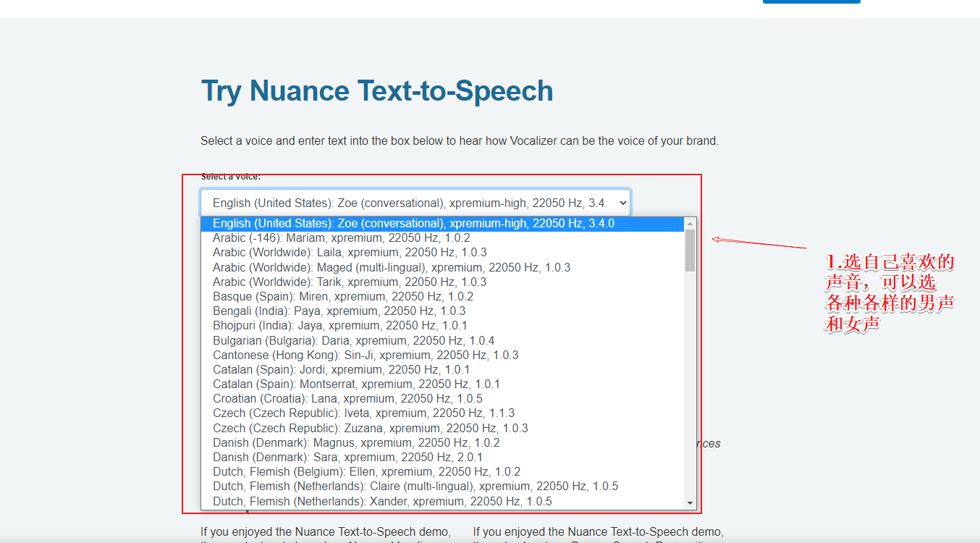Select English (United States) Zoe conversational option

tap(442, 224)
